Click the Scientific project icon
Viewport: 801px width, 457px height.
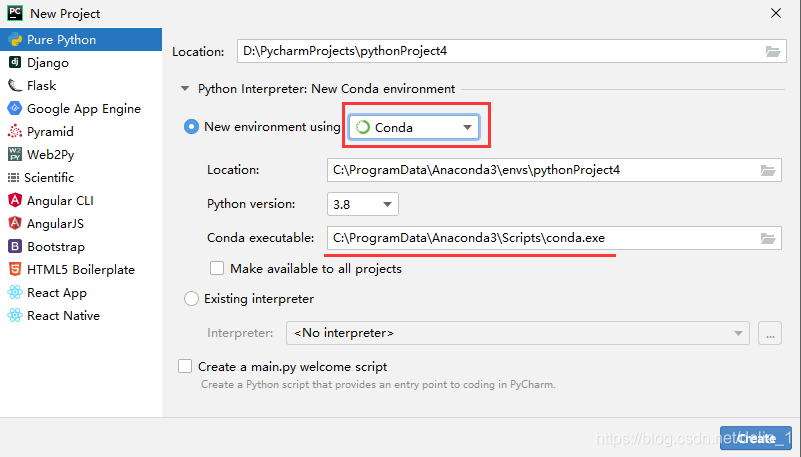[x=13, y=178]
